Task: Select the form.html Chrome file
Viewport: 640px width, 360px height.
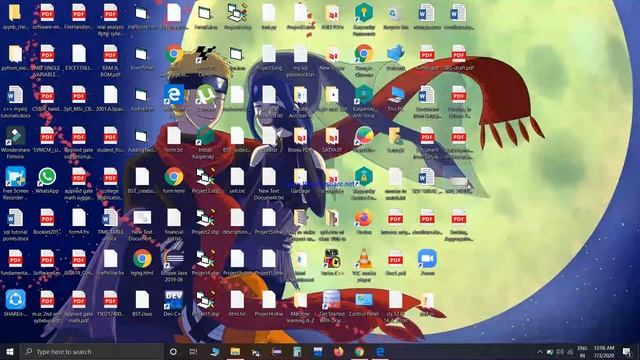Action: [174, 180]
